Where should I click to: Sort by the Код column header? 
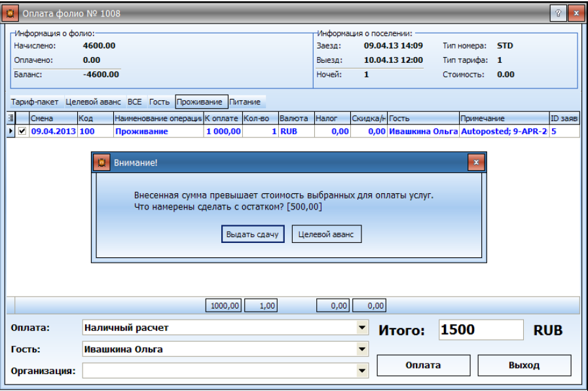(x=95, y=118)
